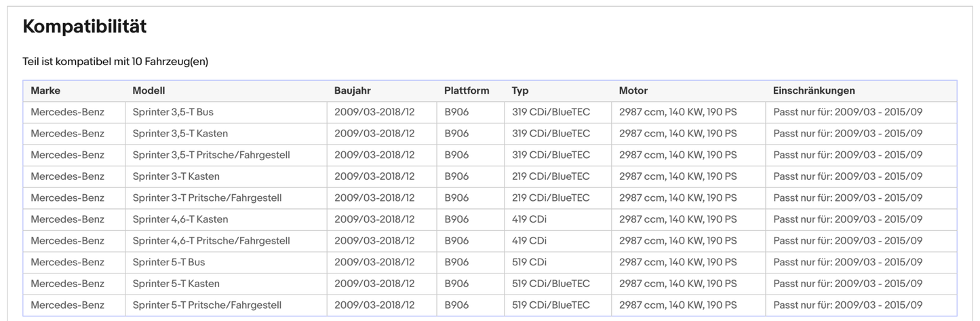Select the Sprinter 3,5-T Bus model cell

click(173, 112)
